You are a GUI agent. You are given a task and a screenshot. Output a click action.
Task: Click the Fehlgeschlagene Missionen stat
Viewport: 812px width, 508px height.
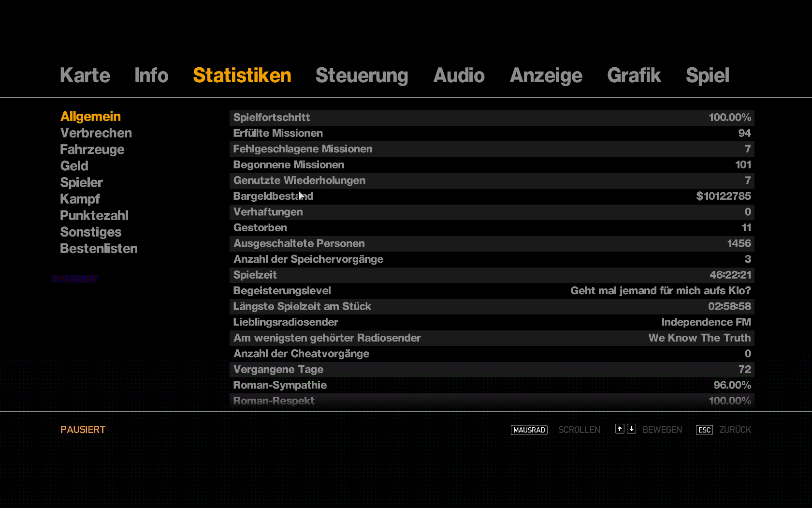492,149
